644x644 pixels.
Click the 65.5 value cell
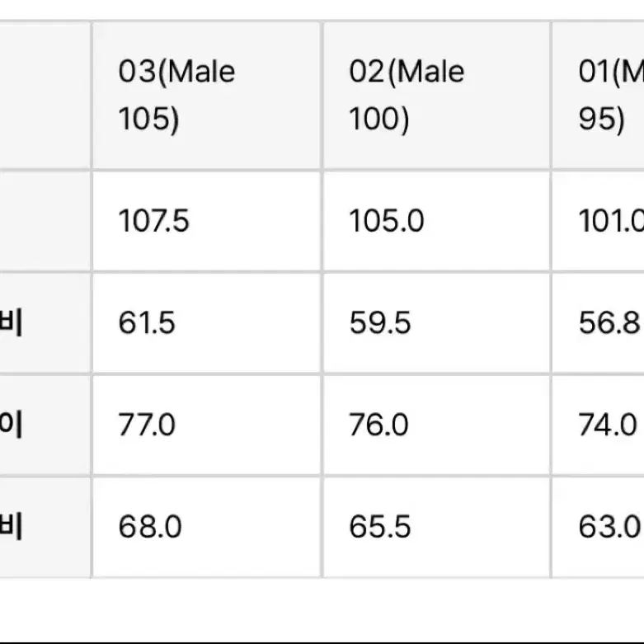point(436,528)
